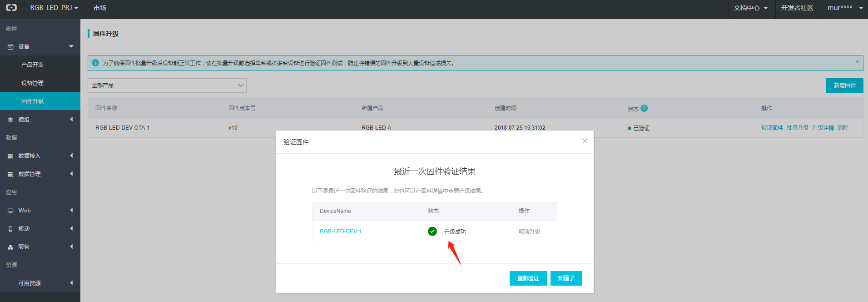Open the 设备管理 sidebar menu item
The width and height of the screenshot is (868, 302).
point(32,83)
